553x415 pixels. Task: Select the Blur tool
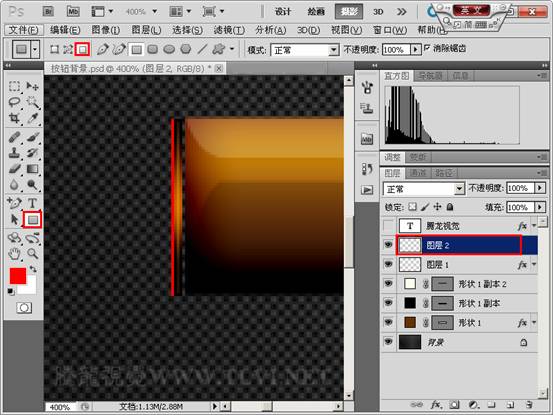[14, 185]
